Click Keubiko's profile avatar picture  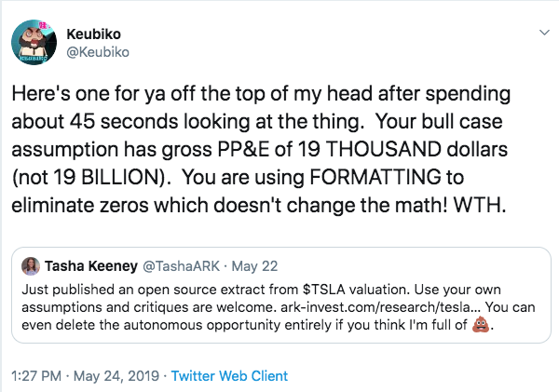point(35,42)
